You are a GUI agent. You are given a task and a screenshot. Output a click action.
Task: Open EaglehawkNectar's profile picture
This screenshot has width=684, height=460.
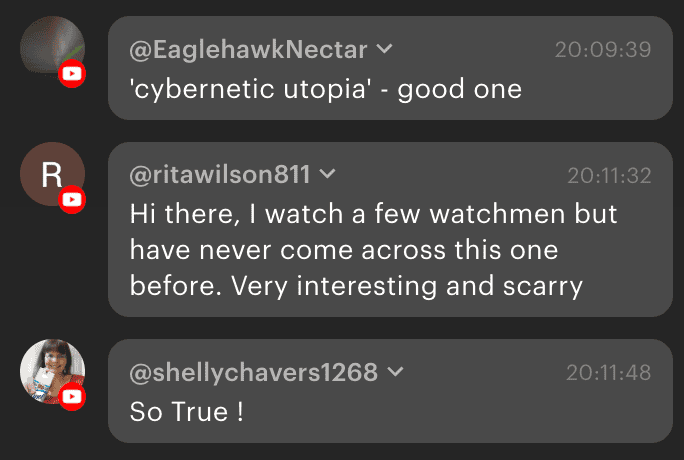pyautogui.click(x=50, y=47)
